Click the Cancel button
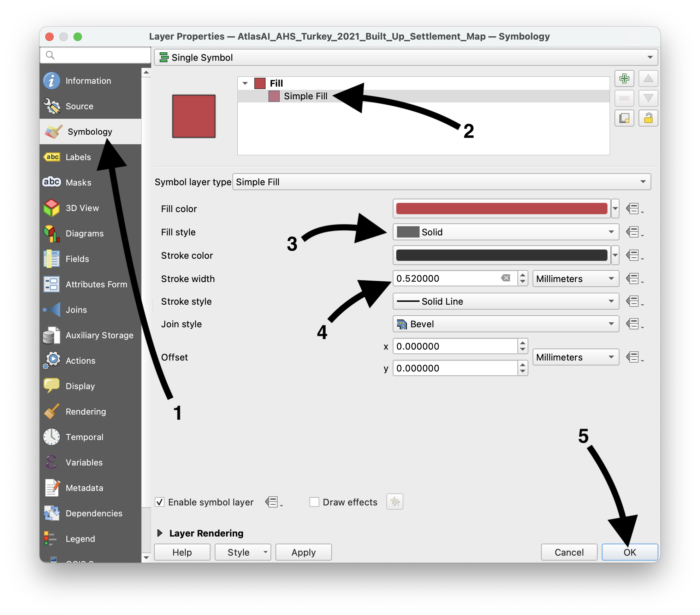 click(569, 552)
